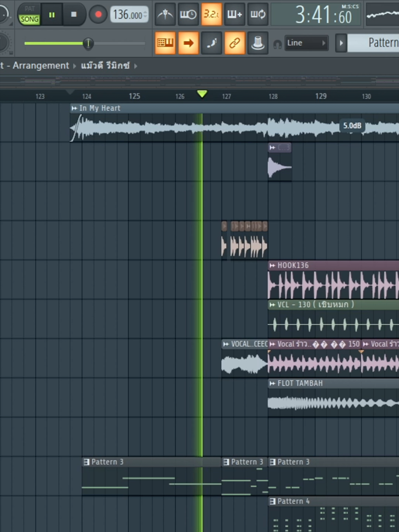This screenshot has height=532, width=399.
Task: Toggle multilink to controllers icon
Action: point(258,43)
